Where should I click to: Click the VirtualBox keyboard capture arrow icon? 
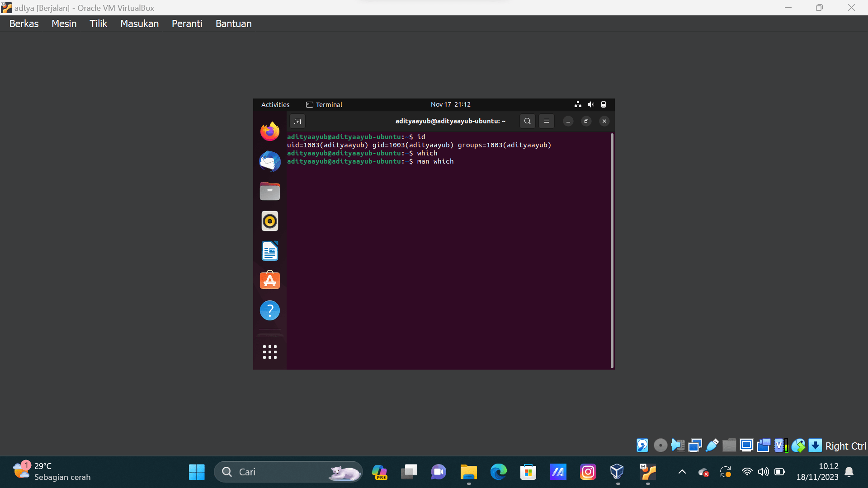[815, 446]
